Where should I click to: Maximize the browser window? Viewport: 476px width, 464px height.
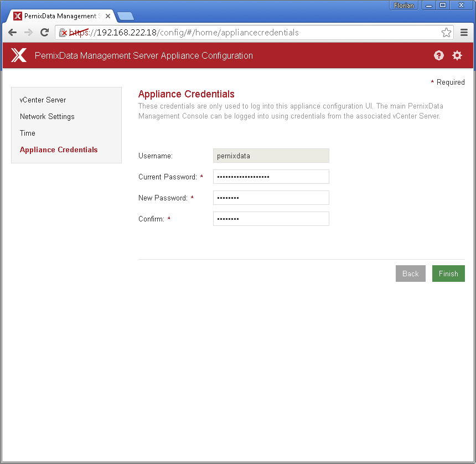[443, 6]
